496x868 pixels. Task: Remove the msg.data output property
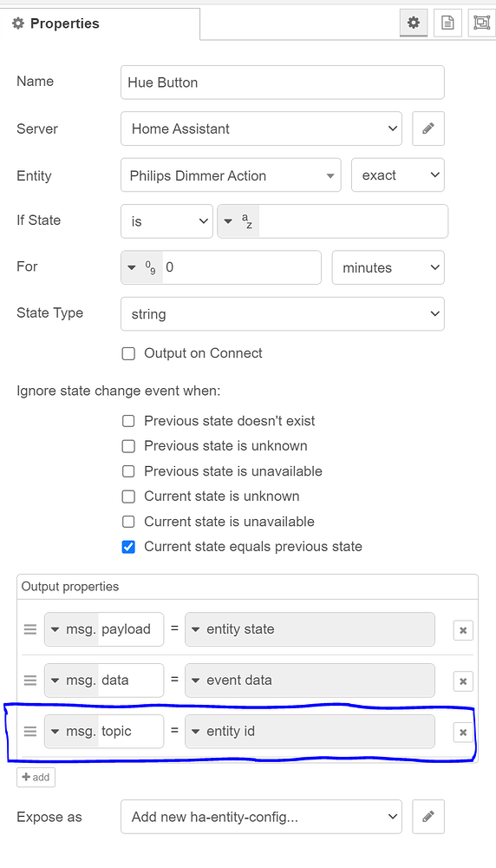point(463,681)
